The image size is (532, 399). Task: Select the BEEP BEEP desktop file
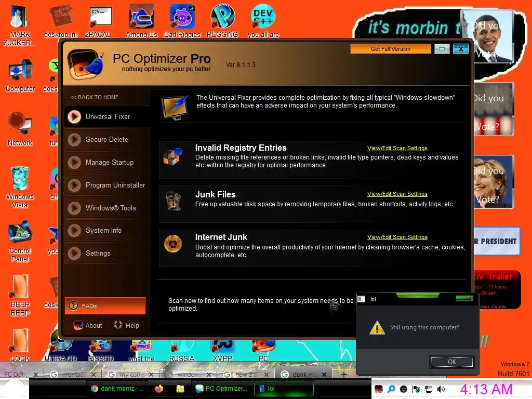[x=20, y=295]
